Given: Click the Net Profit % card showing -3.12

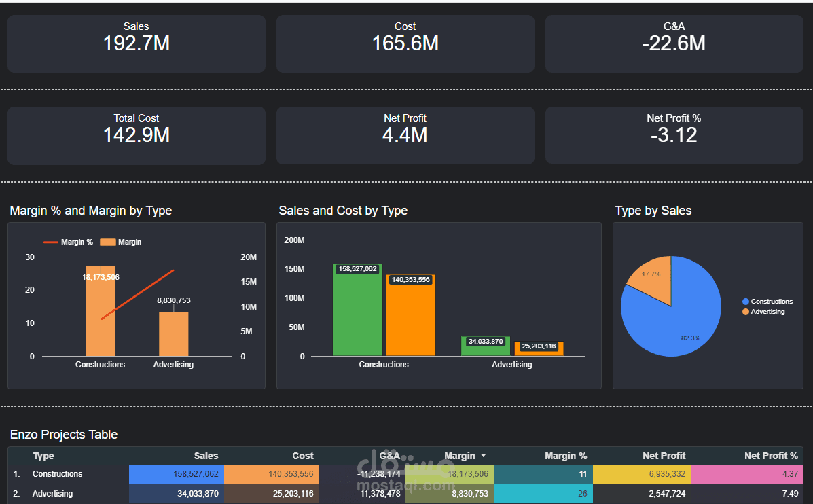Looking at the screenshot, I should pyautogui.click(x=674, y=135).
